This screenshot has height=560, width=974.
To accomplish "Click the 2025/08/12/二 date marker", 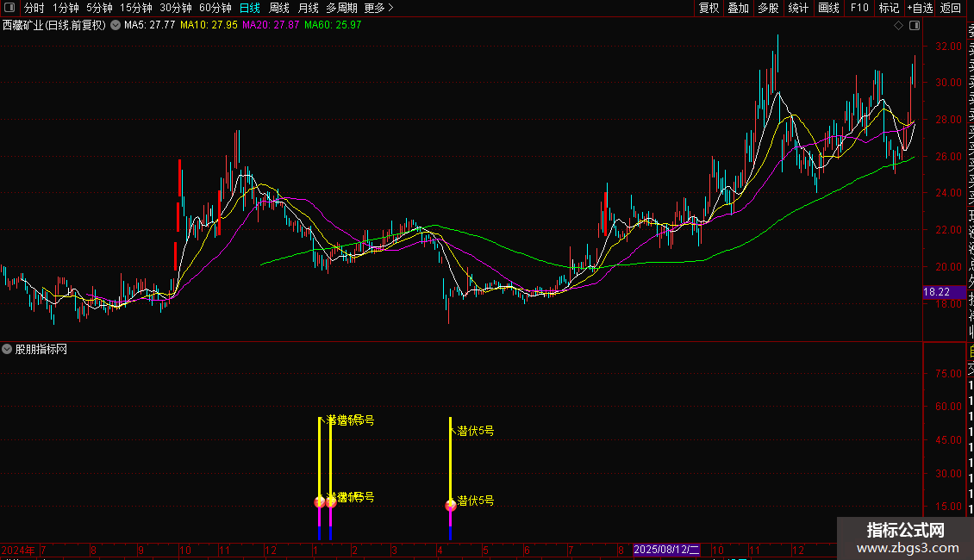I will (x=666, y=550).
